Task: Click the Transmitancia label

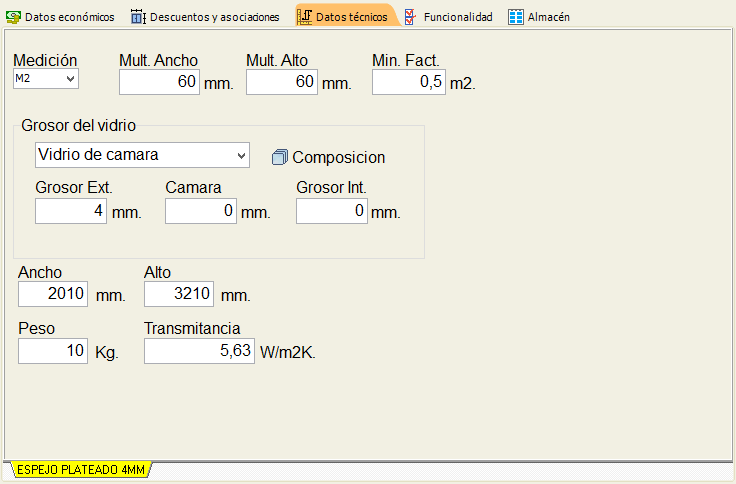Action: pyautogui.click(x=192, y=328)
